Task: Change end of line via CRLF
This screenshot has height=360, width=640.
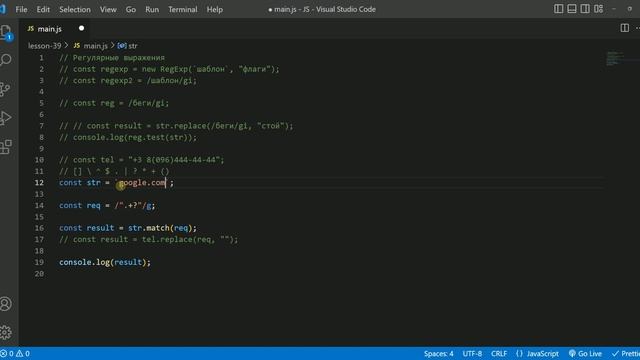Action: [499, 353]
